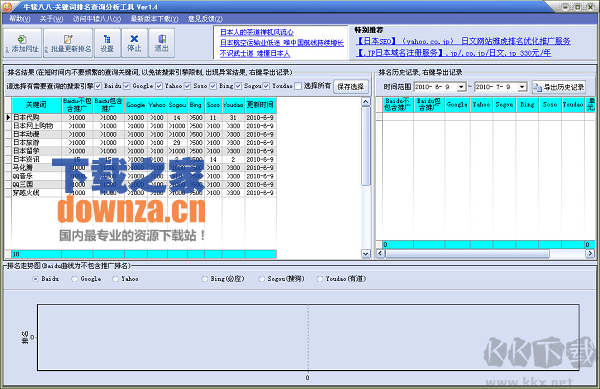This screenshot has width=600, height=389.
Task: Open the start date dropdown 2010-6-9
Action: click(x=461, y=87)
